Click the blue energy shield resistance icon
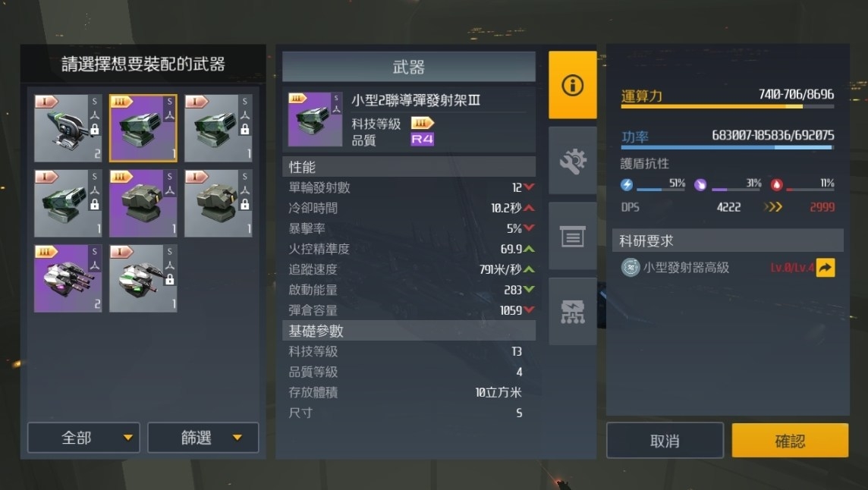The width and height of the screenshot is (868, 490). point(627,185)
